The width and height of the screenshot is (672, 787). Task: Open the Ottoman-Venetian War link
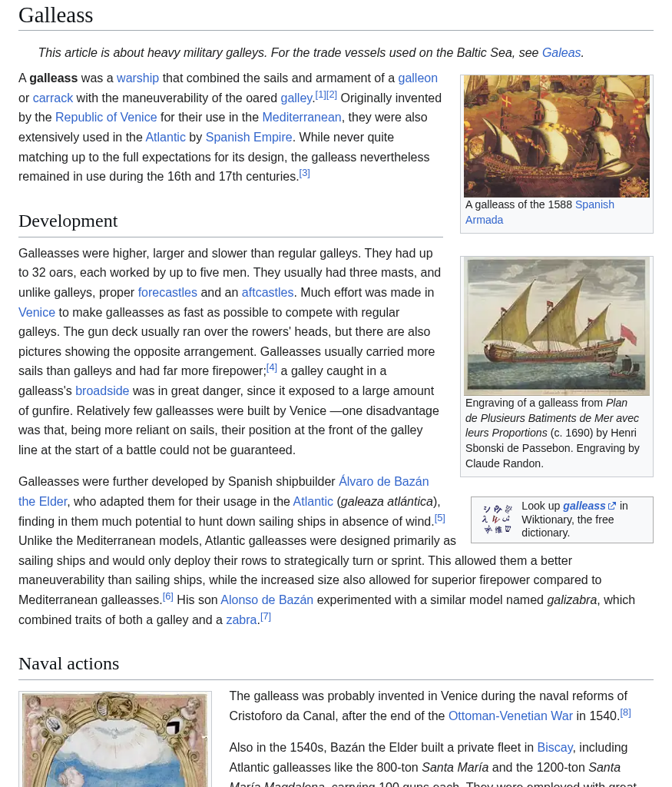[510, 716]
